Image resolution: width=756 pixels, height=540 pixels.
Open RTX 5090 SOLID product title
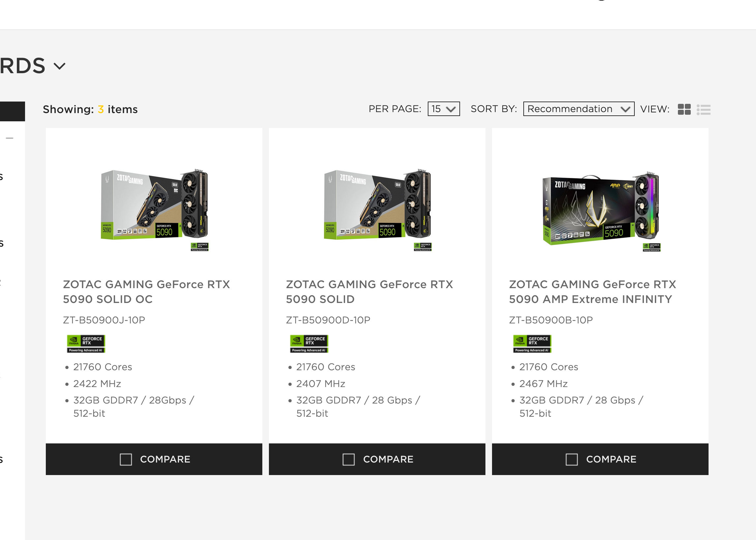(x=369, y=292)
